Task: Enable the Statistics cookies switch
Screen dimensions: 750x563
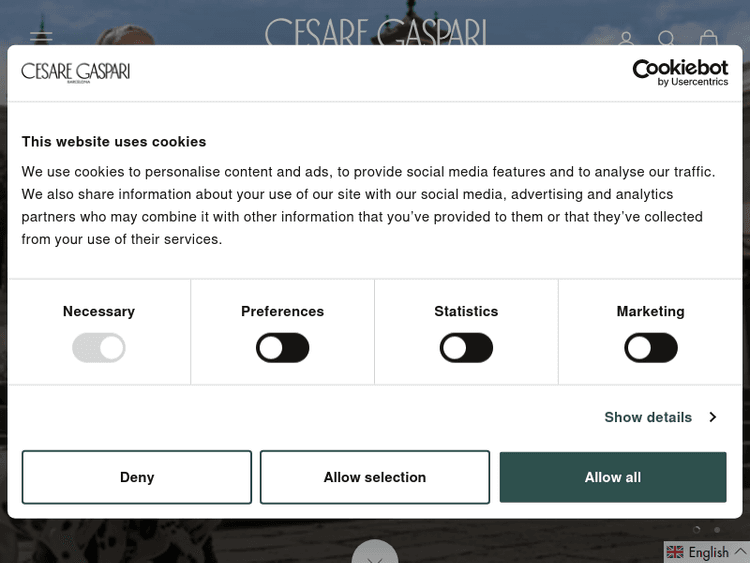Action: [466, 348]
